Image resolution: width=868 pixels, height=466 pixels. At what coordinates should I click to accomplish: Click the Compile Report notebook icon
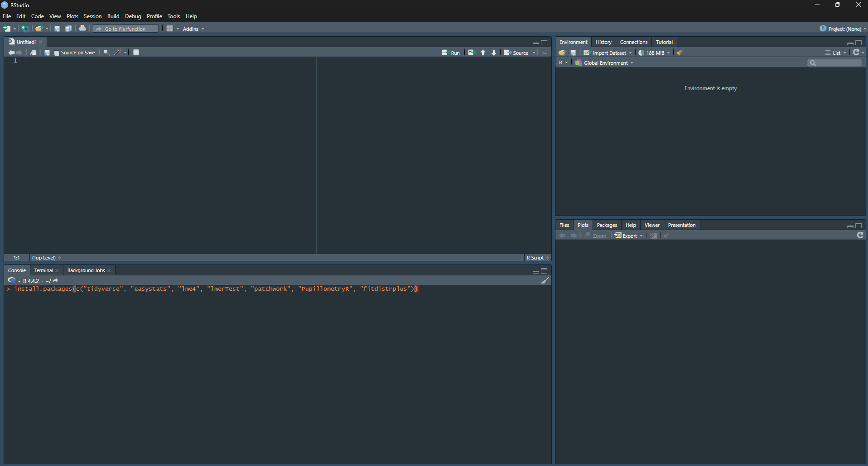(136, 53)
